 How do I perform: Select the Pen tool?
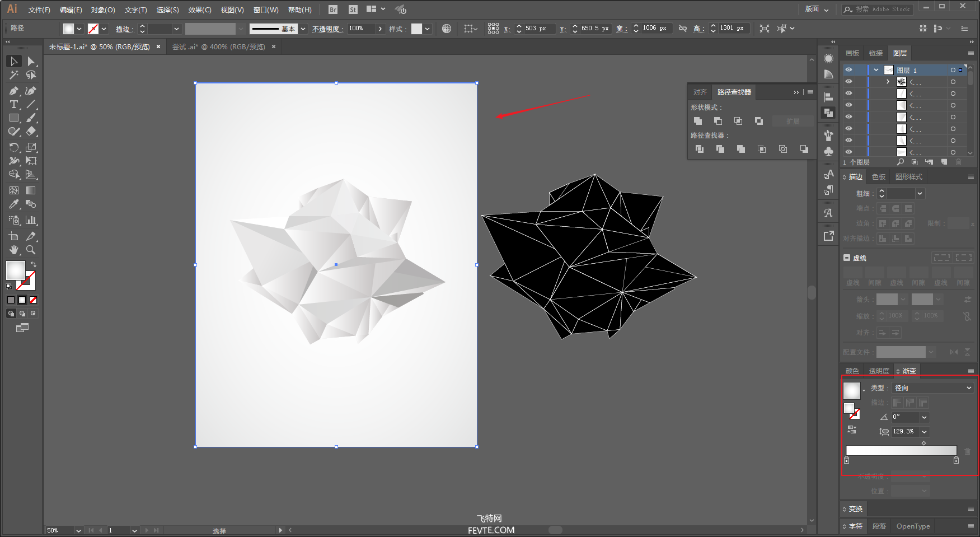[14, 91]
